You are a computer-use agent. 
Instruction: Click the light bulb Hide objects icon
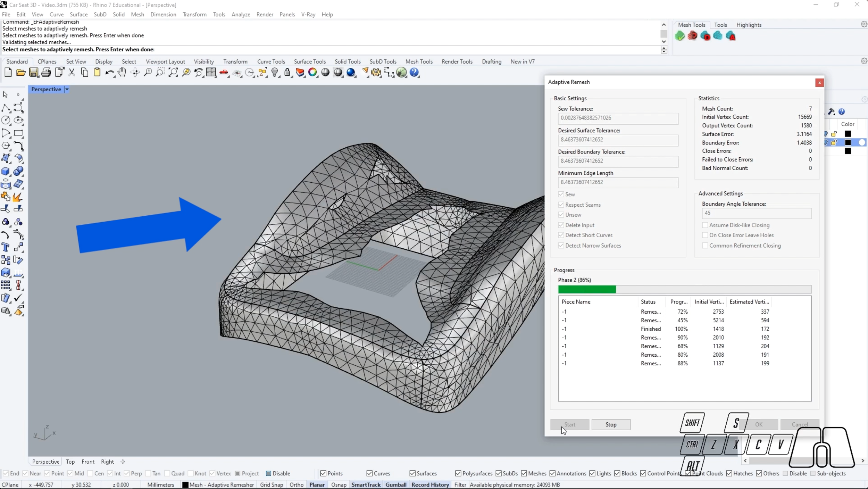[275, 73]
